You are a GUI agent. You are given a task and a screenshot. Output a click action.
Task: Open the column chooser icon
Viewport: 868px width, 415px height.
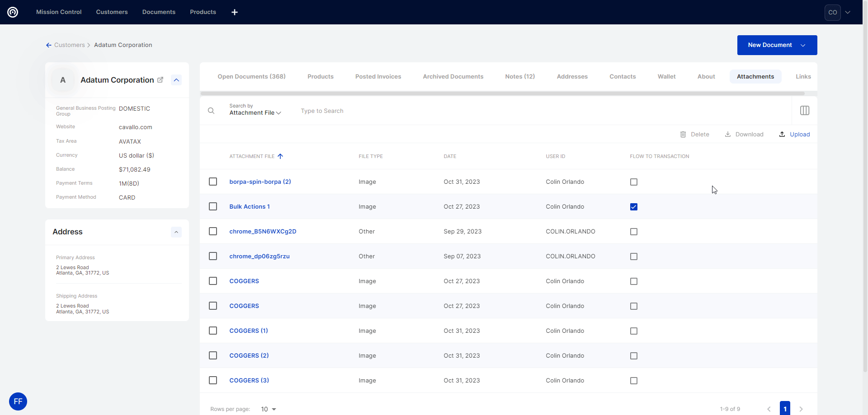click(804, 111)
